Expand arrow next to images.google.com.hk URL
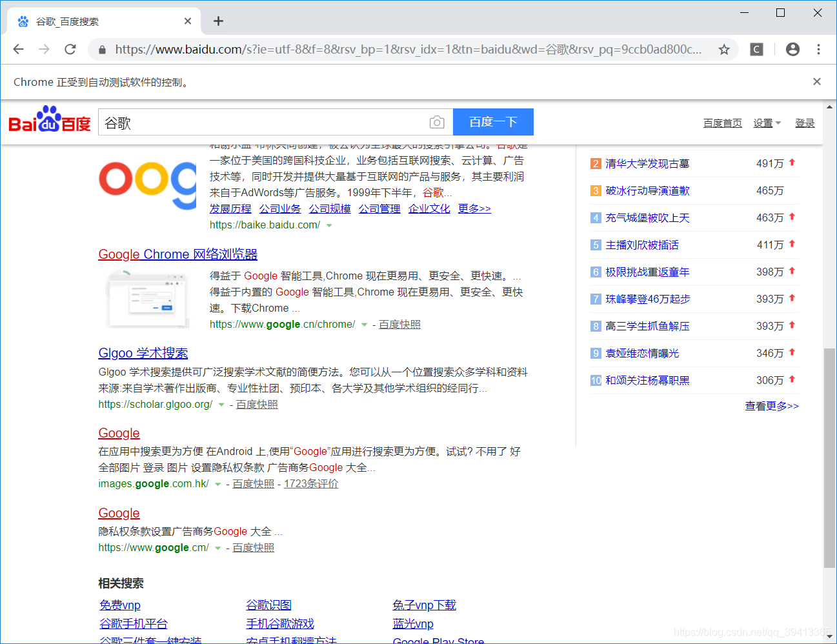The height and width of the screenshot is (644, 837). point(217,484)
